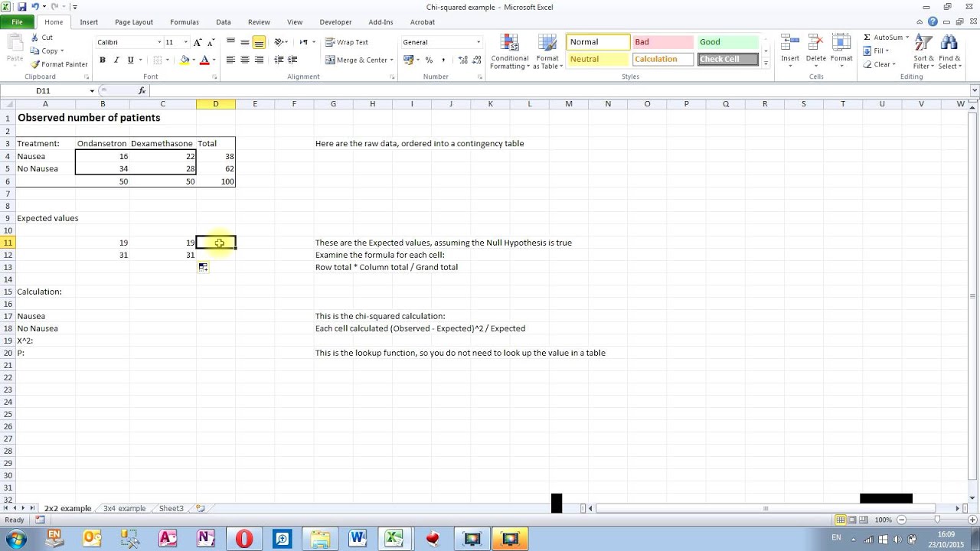Apply Bold formatting
The image size is (980, 551).
coord(103,60)
